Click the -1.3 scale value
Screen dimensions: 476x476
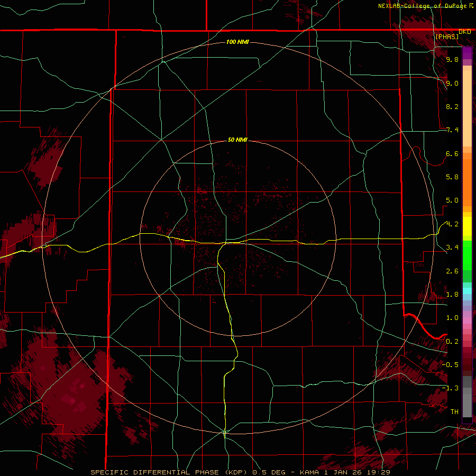[x=450, y=388]
